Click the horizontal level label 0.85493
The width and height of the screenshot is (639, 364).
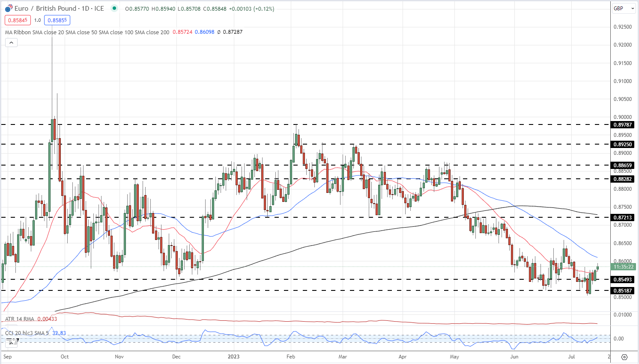(x=623, y=280)
